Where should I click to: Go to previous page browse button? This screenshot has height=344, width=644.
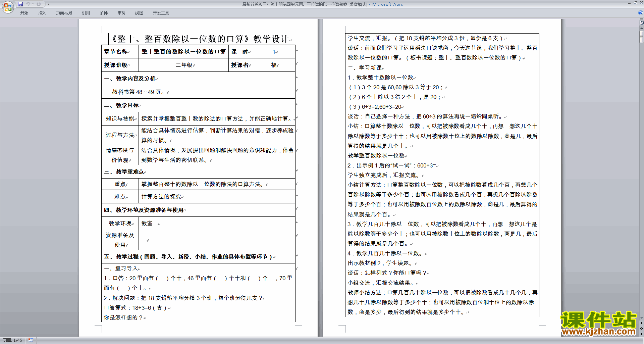[x=642, y=324]
